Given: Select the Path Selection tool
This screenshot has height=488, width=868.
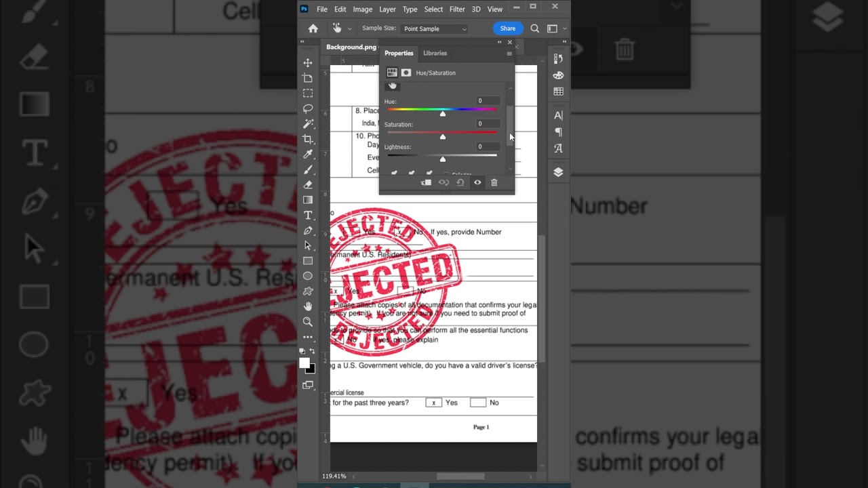Looking at the screenshot, I should coord(308,245).
